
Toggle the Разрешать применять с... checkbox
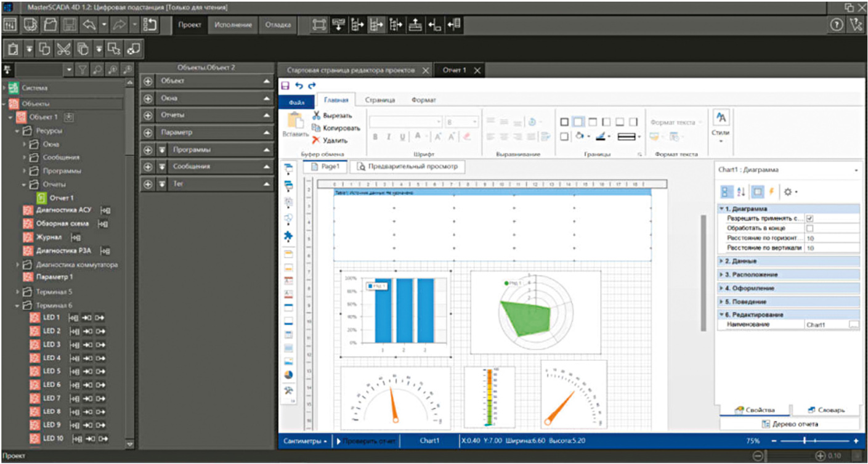(810, 219)
